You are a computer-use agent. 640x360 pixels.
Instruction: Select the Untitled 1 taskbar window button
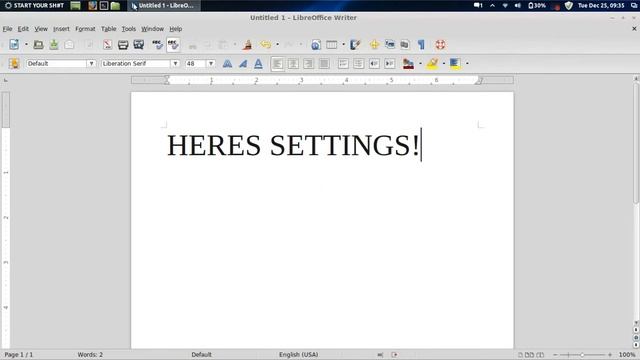tap(164, 6)
